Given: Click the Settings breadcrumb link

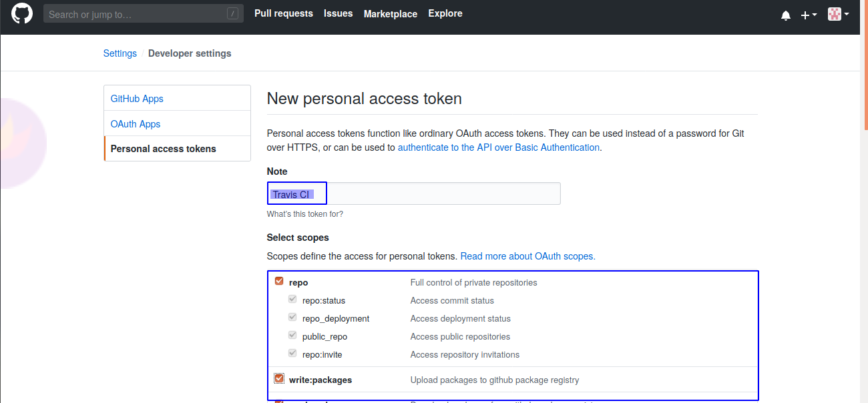Looking at the screenshot, I should 120,53.
